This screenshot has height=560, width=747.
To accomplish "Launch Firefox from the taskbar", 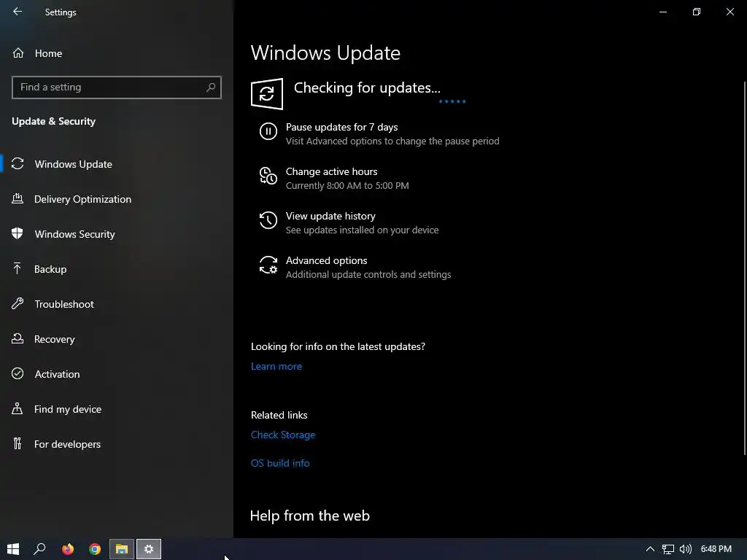I will 68,549.
